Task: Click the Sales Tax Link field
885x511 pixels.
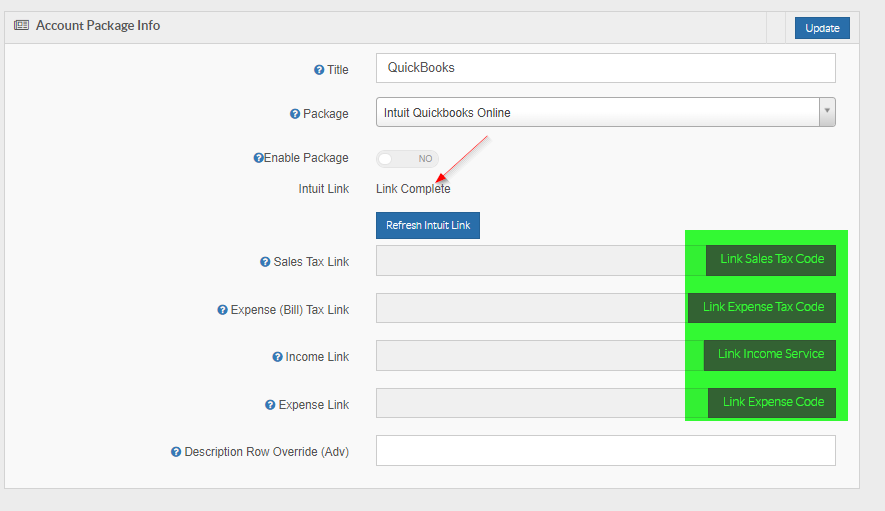Action: click(x=541, y=260)
